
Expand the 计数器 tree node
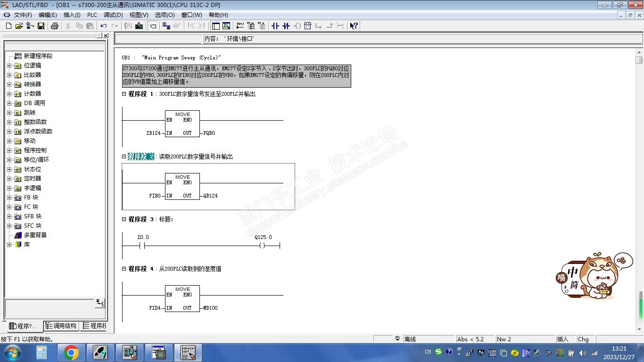[9, 94]
